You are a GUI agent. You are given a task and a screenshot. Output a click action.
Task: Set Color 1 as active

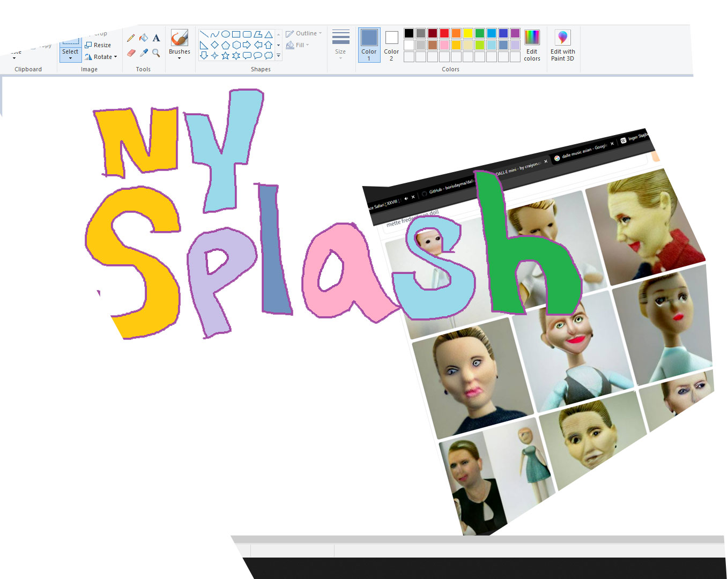point(369,44)
